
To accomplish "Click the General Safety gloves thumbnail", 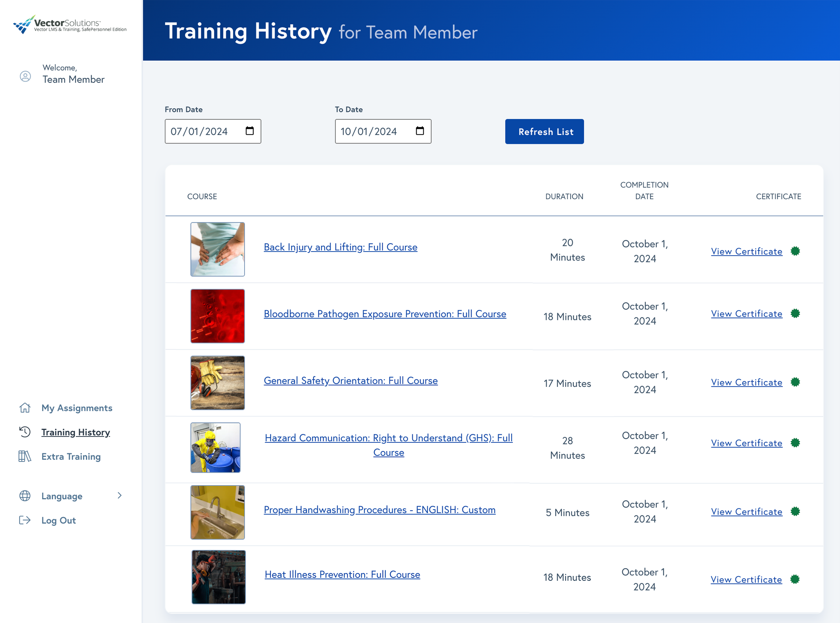I will click(x=218, y=383).
